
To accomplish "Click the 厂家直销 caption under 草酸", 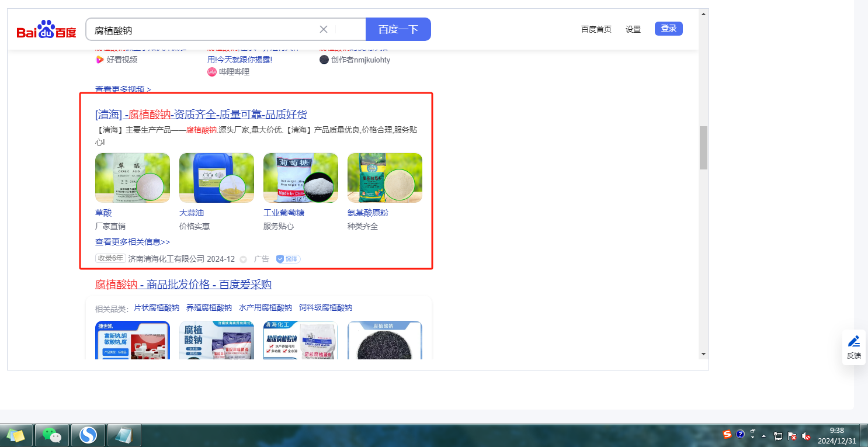I will click(110, 226).
